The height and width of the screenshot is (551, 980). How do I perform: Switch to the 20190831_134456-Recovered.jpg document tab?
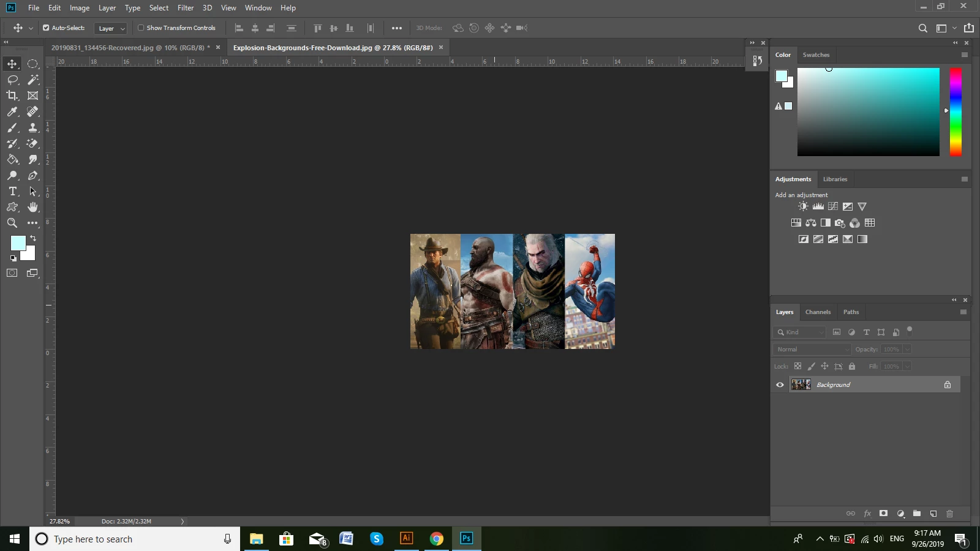coord(130,48)
